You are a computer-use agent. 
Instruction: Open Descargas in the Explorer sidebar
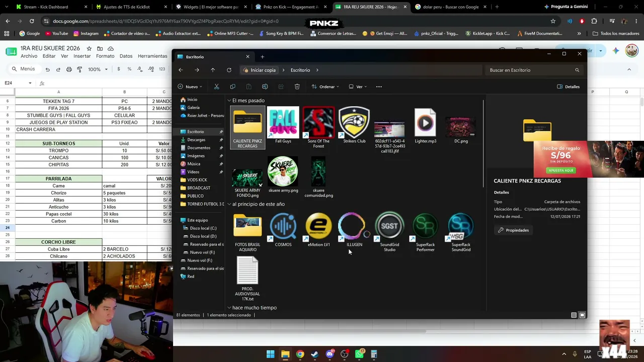point(196,140)
